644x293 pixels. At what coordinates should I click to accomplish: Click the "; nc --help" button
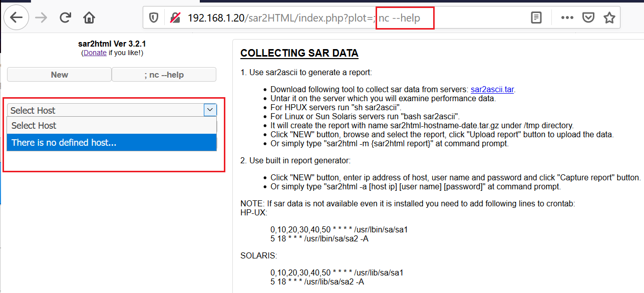pos(164,75)
